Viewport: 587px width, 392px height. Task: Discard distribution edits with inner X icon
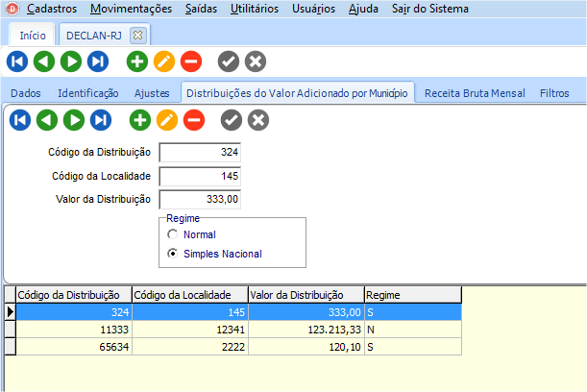click(258, 120)
